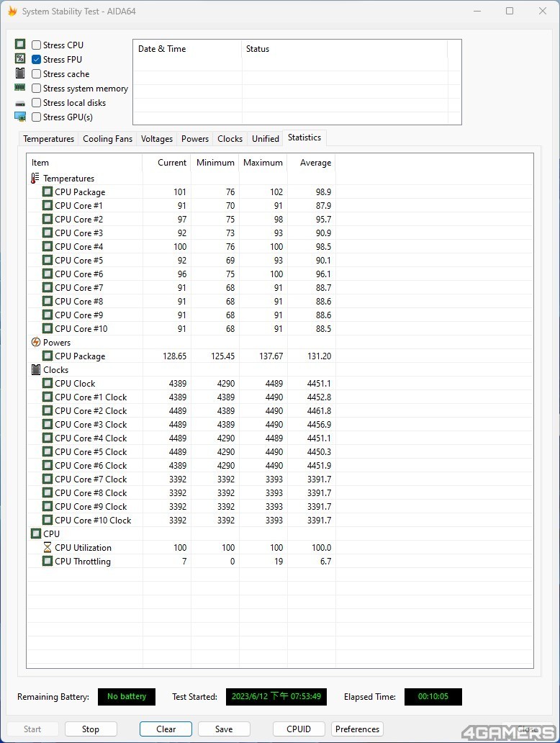Select the Statistics tab
The height and width of the screenshot is (743, 560).
[x=304, y=138]
